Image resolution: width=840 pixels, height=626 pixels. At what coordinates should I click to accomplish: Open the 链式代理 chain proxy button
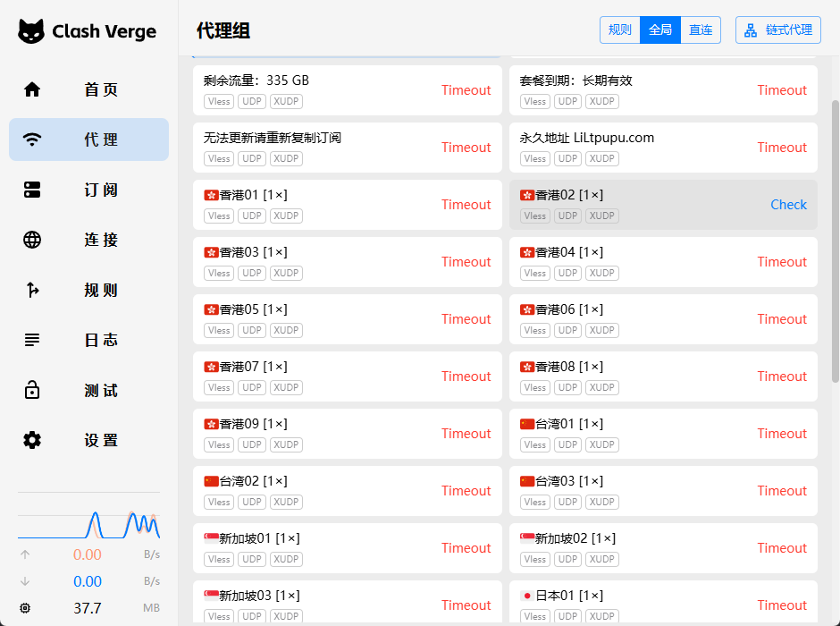pyautogui.click(x=777, y=30)
